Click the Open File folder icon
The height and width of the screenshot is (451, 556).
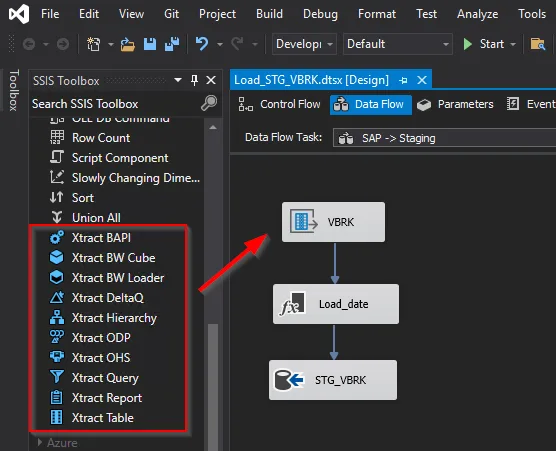click(128, 45)
